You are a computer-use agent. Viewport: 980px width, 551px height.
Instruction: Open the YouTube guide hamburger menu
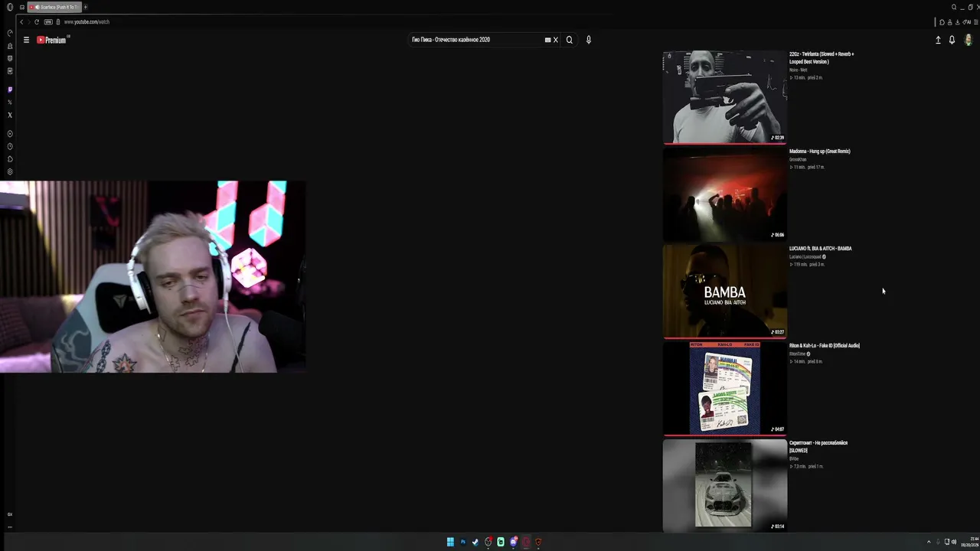pyautogui.click(x=26, y=40)
